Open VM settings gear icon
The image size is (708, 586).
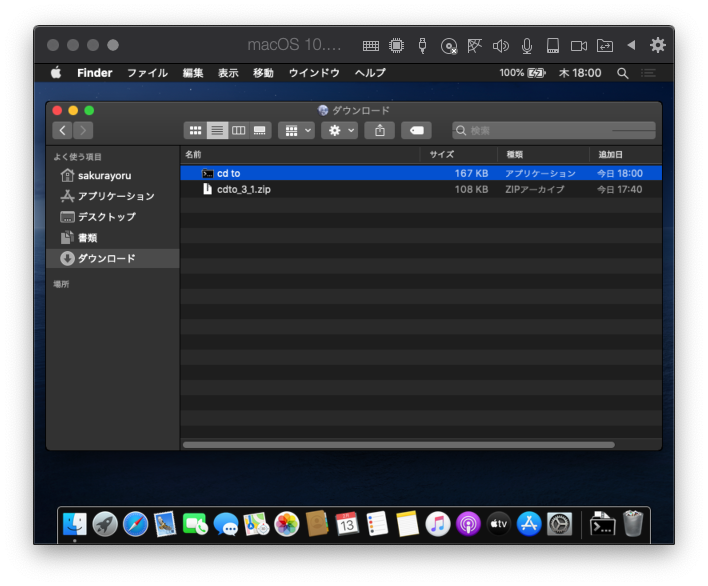pos(657,45)
